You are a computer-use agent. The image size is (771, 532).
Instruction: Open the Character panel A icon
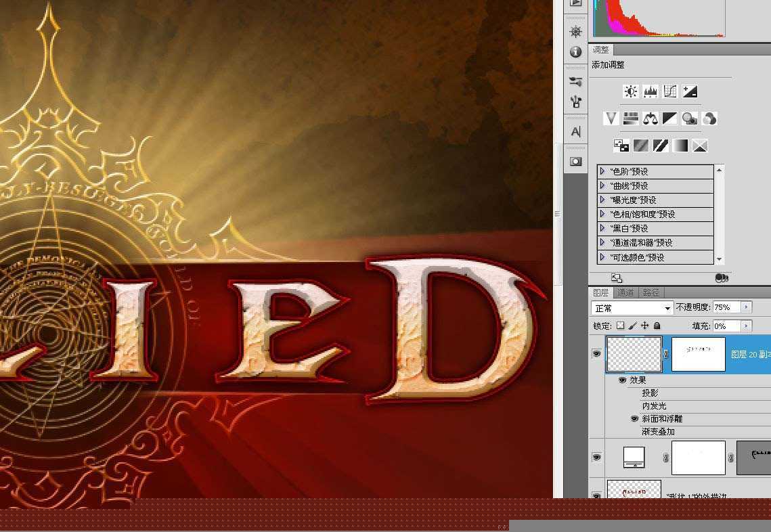click(576, 132)
